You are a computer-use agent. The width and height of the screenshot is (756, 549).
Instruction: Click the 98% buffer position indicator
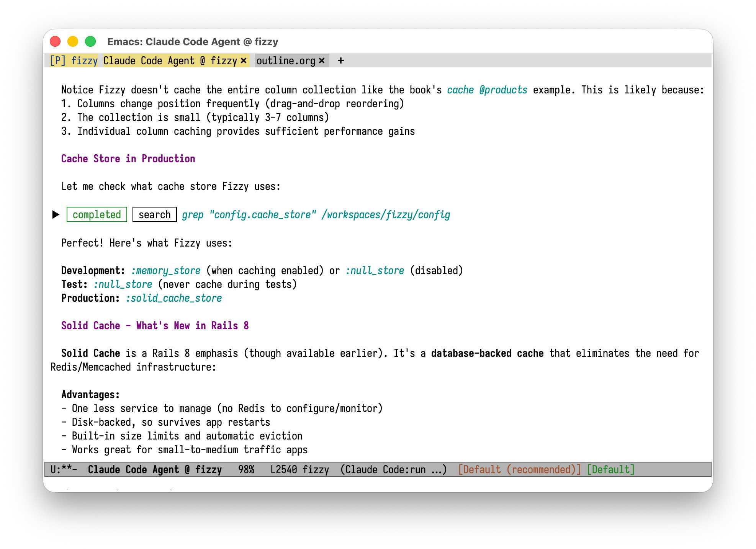pos(246,469)
